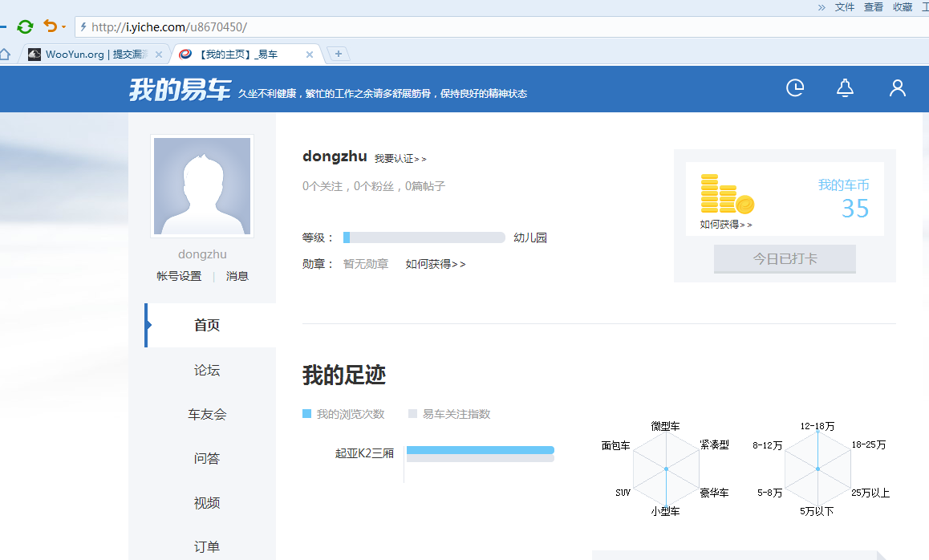Click the green browser refresh icon
The height and width of the screenshot is (560, 929).
25,26
